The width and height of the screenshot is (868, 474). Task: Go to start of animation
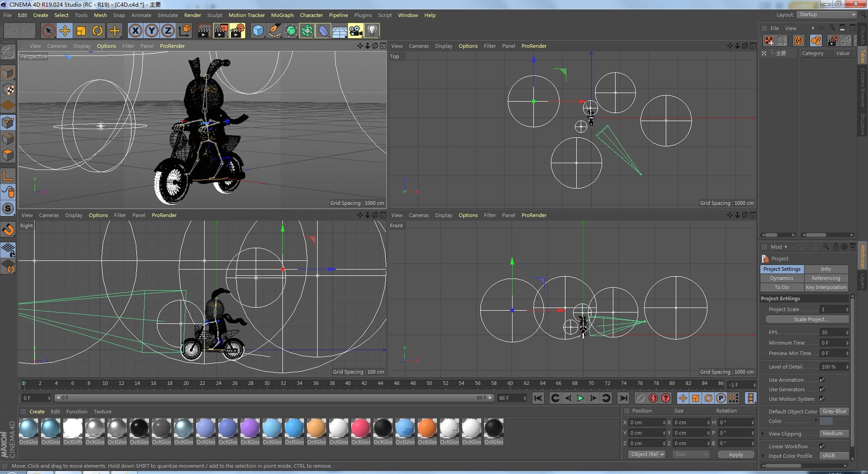click(x=538, y=398)
